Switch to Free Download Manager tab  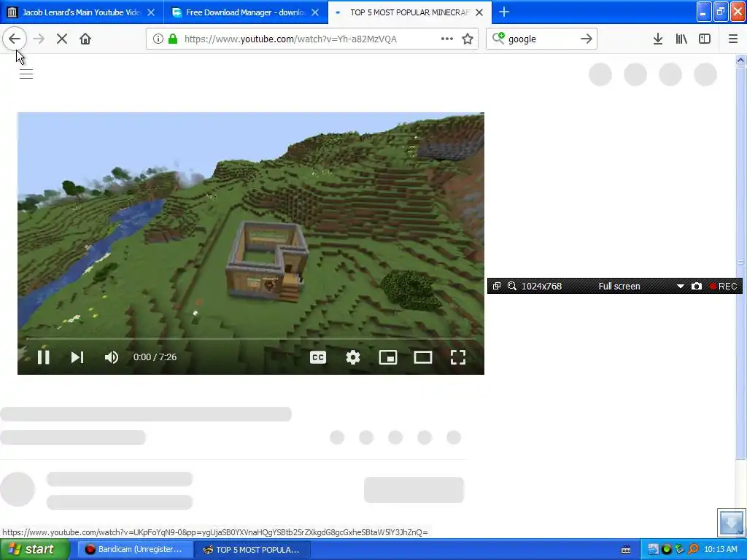(x=245, y=12)
